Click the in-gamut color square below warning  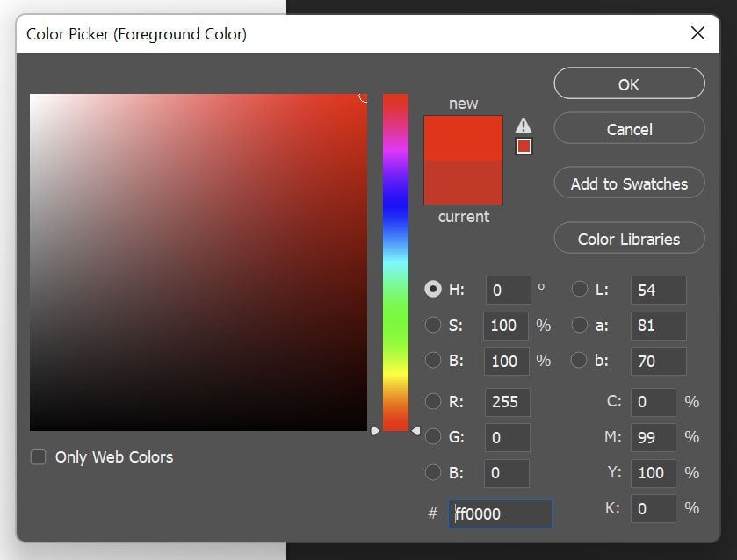tap(524, 146)
